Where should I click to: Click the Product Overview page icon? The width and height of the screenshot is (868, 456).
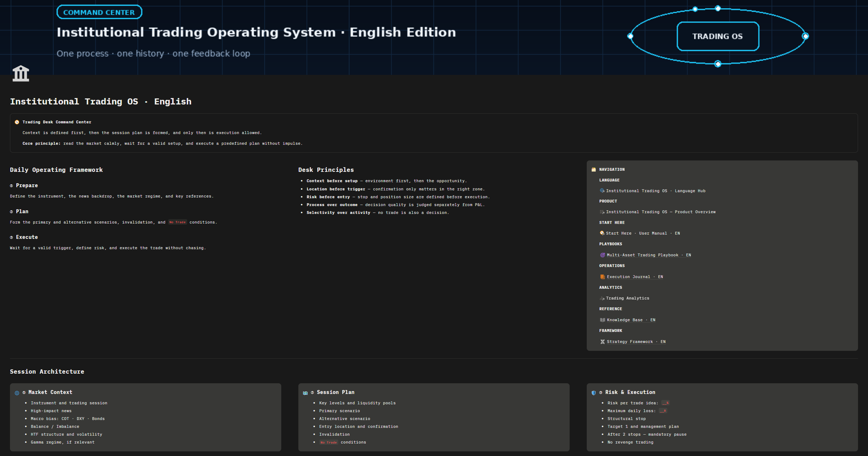(x=602, y=212)
